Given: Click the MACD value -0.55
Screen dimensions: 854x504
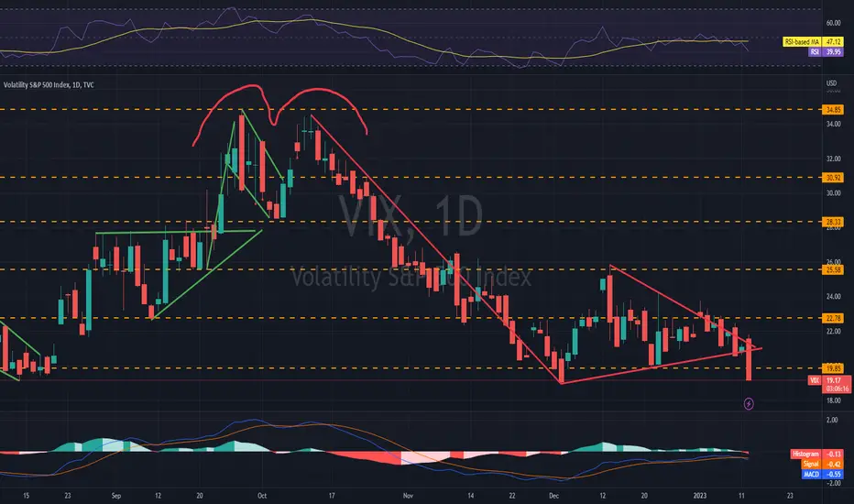Looking at the screenshot, I should coord(833,475).
